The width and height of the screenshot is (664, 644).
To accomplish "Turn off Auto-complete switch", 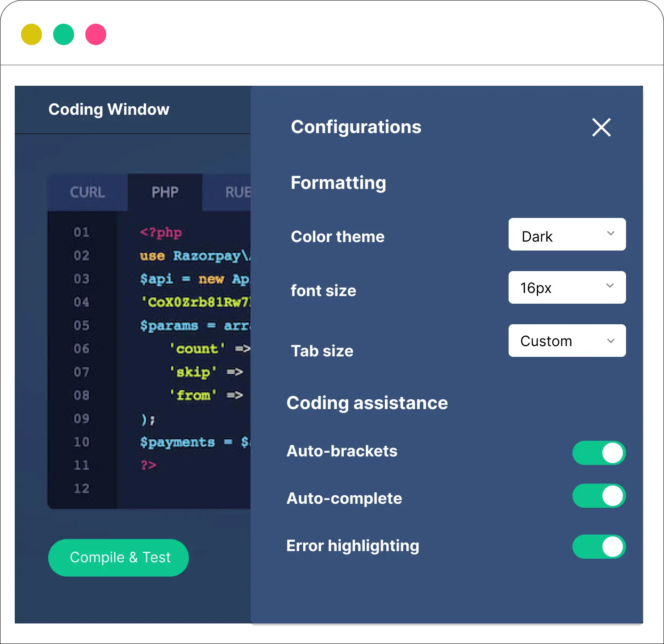I will coord(599,496).
